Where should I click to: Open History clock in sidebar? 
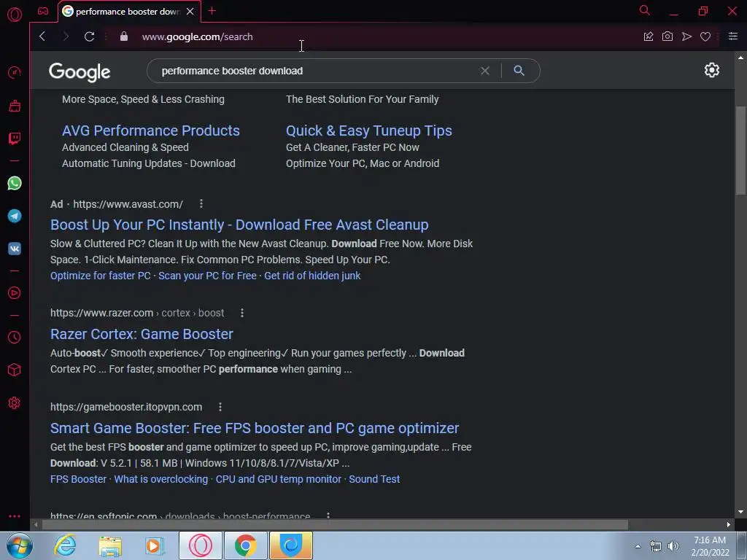pyautogui.click(x=15, y=337)
